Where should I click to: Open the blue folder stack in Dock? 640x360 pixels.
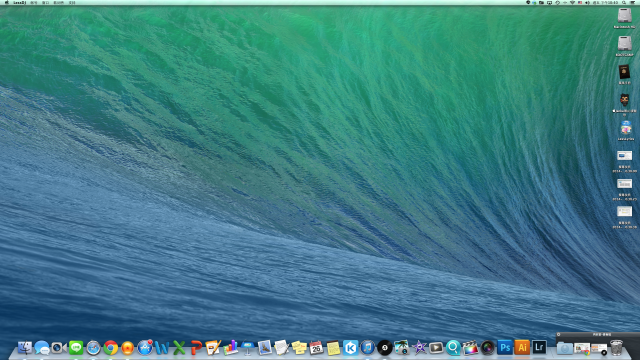point(565,348)
